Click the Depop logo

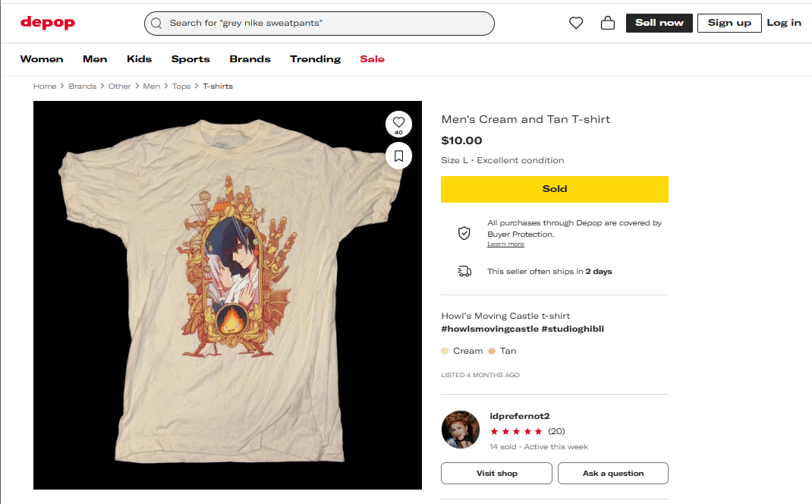click(x=47, y=23)
